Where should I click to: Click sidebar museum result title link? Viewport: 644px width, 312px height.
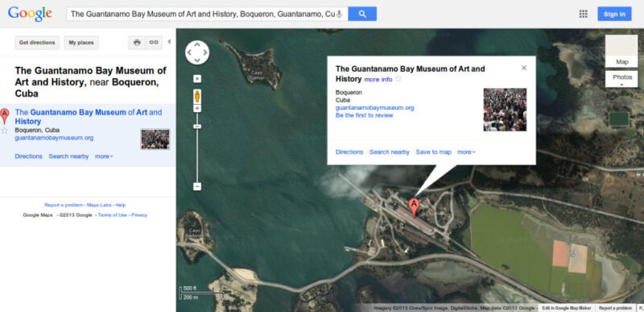click(x=89, y=117)
